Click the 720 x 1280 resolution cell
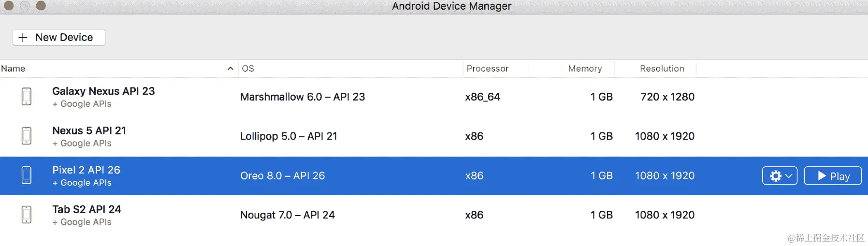The width and height of the screenshot is (868, 246). [x=667, y=97]
